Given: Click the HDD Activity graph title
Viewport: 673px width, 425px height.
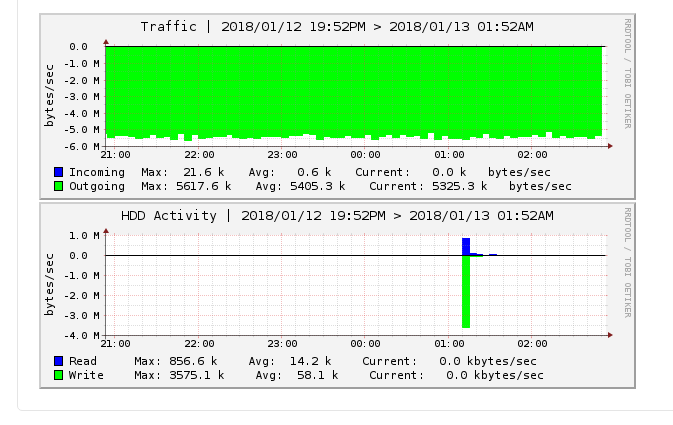Looking at the screenshot, I should point(337,216).
